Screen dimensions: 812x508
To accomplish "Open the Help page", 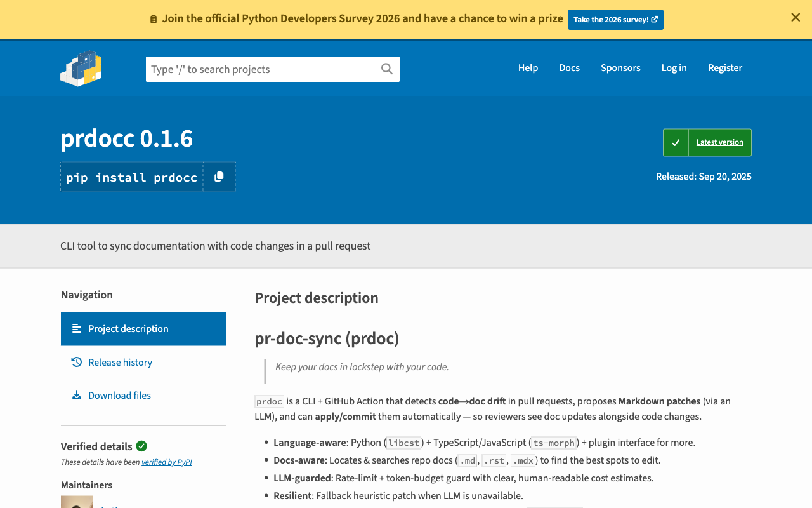I will [528, 68].
